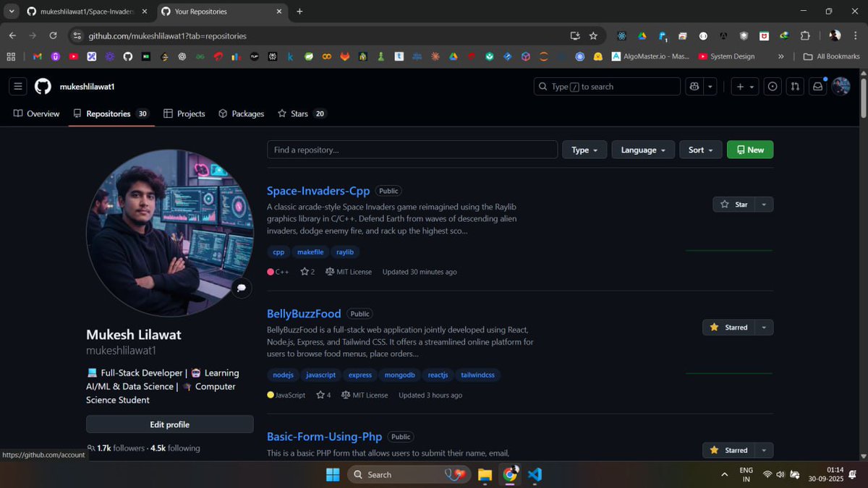The height and width of the screenshot is (488, 868).
Task: Show hidden bookmarks with double chevron
Action: point(781,56)
